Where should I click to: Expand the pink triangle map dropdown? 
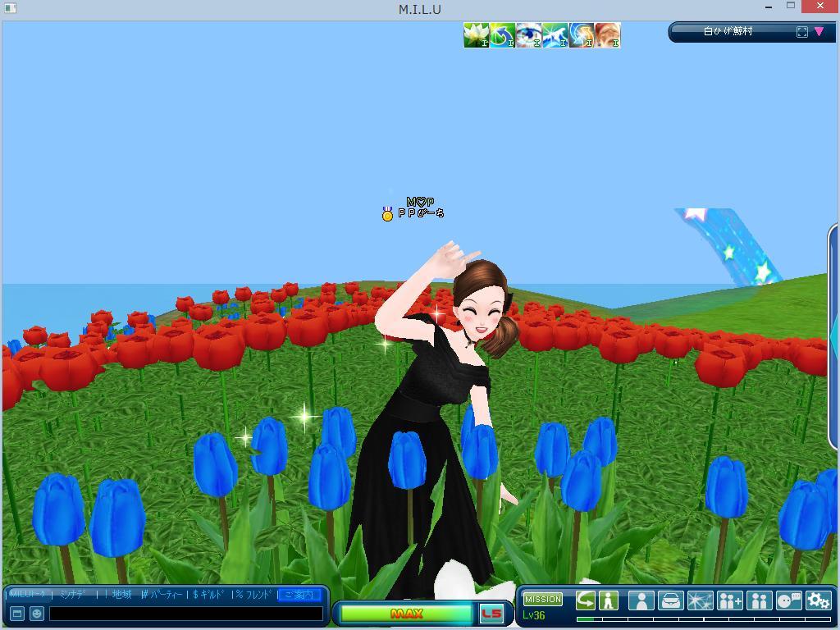click(x=819, y=32)
